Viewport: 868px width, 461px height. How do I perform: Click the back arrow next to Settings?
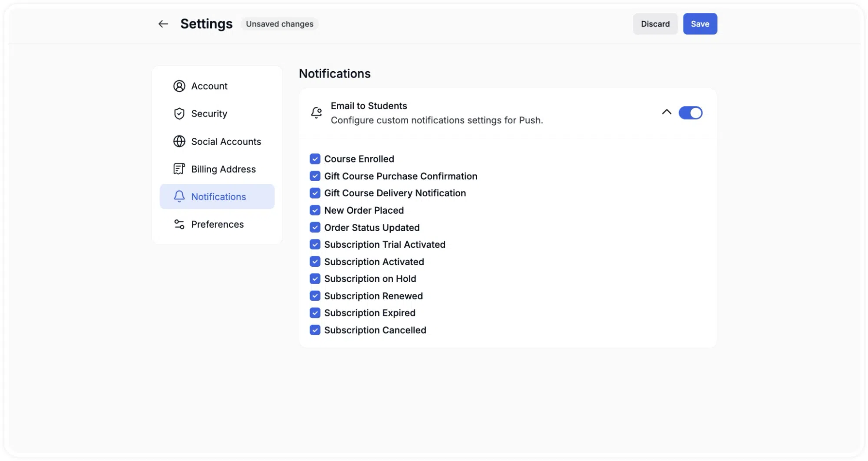[x=163, y=24]
